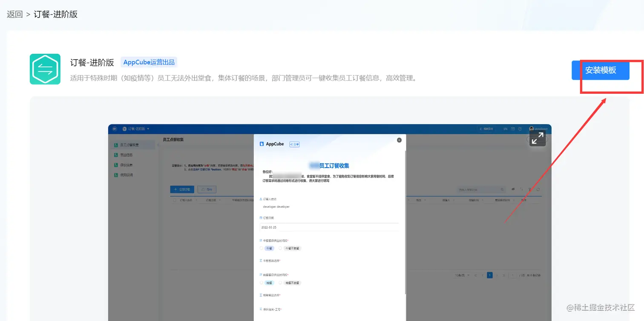Open the 订餐-进阶版 dropdown in preview header
The width and height of the screenshot is (644, 321).
point(136,129)
